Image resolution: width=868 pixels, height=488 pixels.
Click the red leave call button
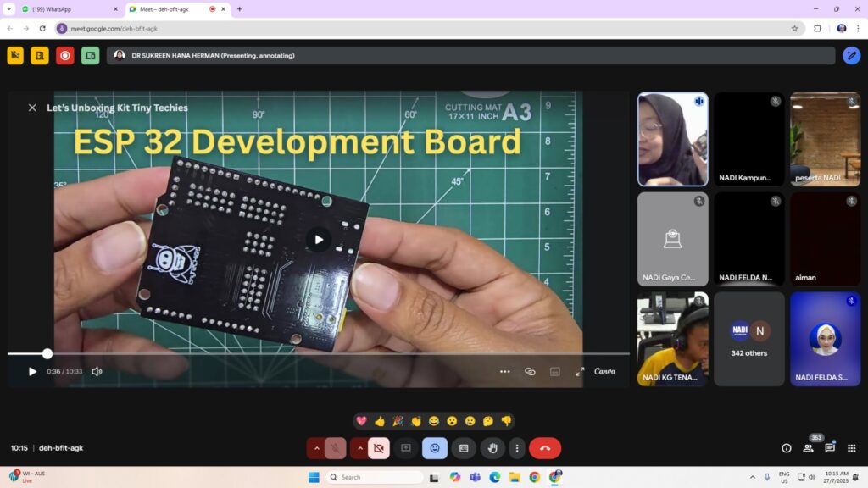point(545,448)
